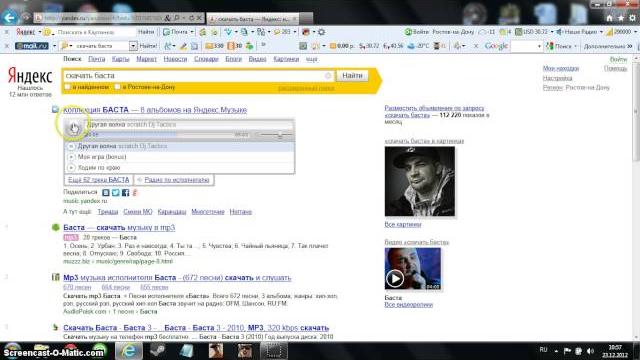Open 'Баста — скачать музыку в mp3' result

[119, 227]
